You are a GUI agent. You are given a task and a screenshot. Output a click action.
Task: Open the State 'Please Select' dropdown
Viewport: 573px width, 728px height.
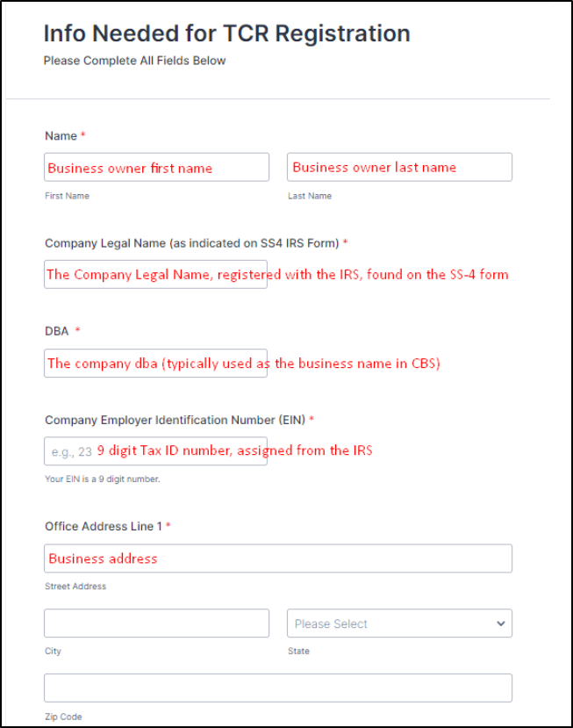(399, 623)
